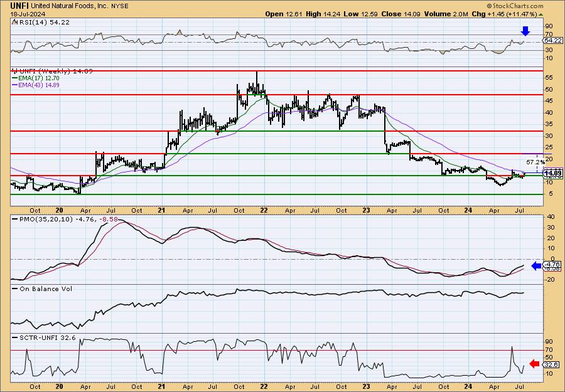Click the 35 label on the price axis
The height and width of the screenshot is (392, 565).
pos(548,124)
